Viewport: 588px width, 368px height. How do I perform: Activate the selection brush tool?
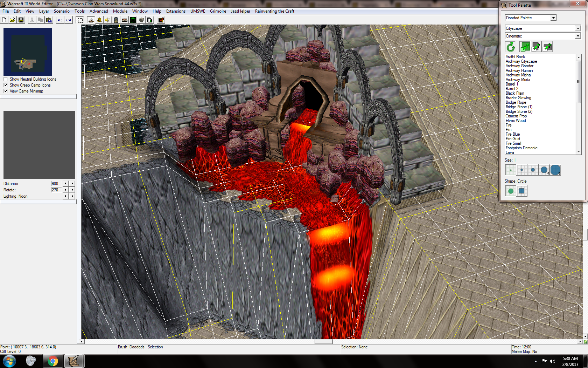click(80, 20)
